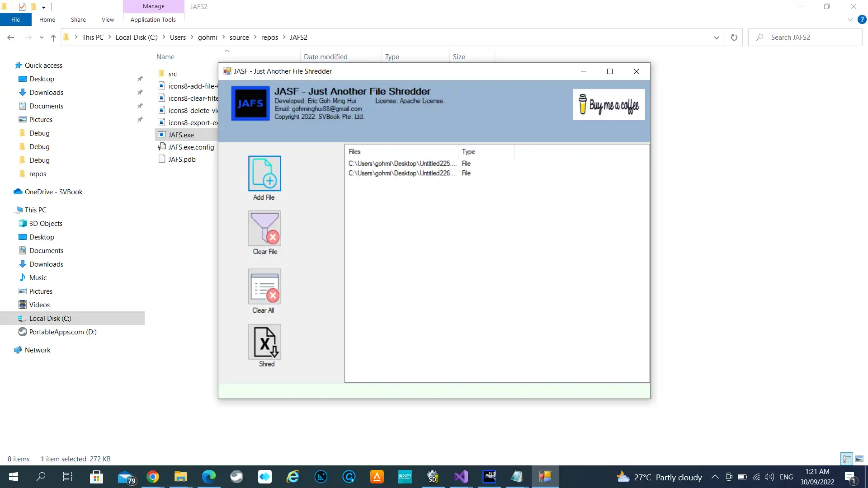Click the Add File icon
Image resolution: width=868 pixels, height=488 pixels.
coord(264,173)
